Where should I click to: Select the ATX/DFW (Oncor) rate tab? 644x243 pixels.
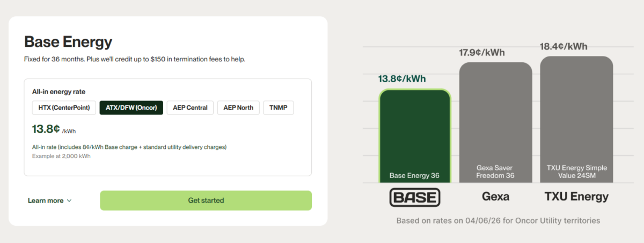131,108
